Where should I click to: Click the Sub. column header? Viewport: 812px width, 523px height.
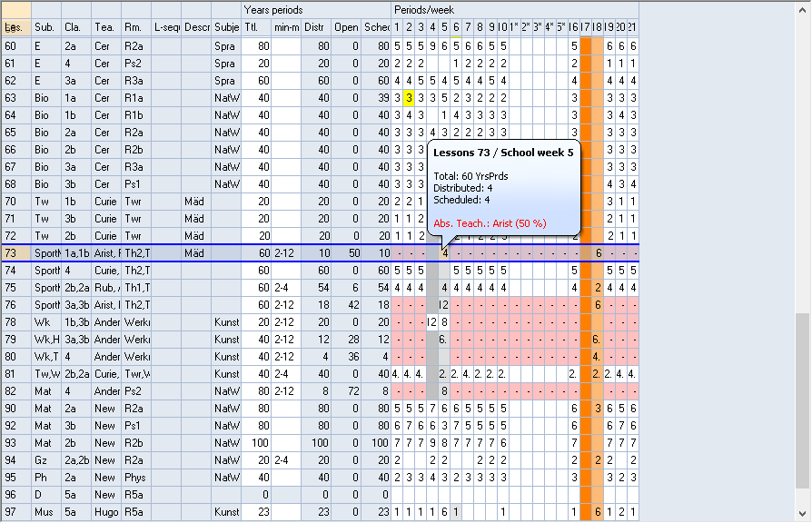(x=46, y=27)
